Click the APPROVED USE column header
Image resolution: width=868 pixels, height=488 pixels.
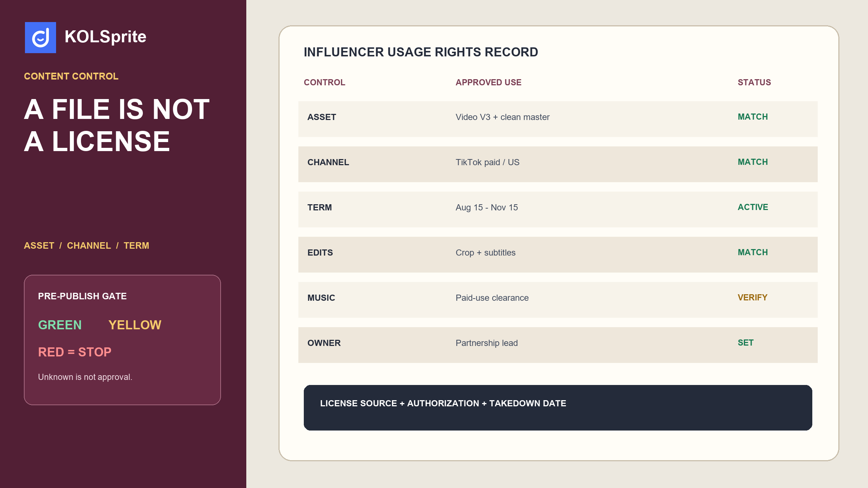coord(489,82)
